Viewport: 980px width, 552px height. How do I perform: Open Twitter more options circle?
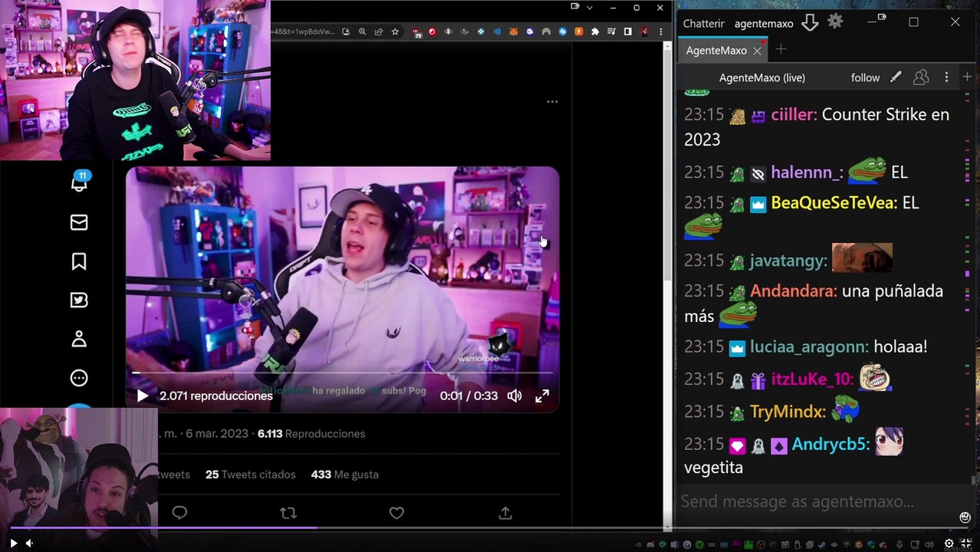(x=79, y=378)
